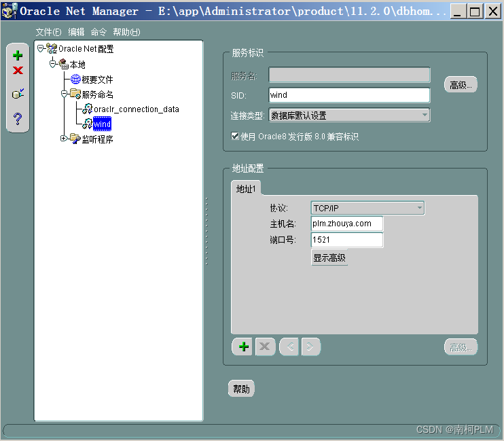The width and height of the screenshot is (504, 441).
Task: Click the 主机名 field with plm.zhouya.com
Action: click(x=347, y=224)
